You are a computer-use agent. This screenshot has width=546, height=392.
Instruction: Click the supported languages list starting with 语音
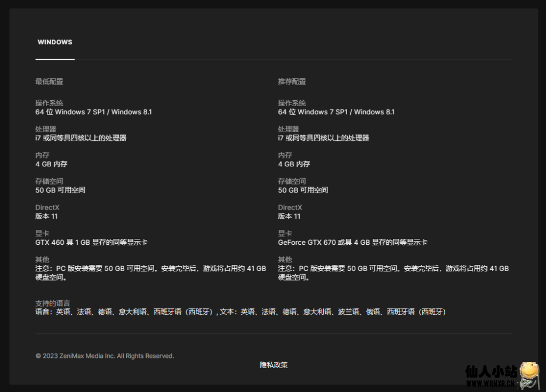pyautogui.click(x=240, y=311)
